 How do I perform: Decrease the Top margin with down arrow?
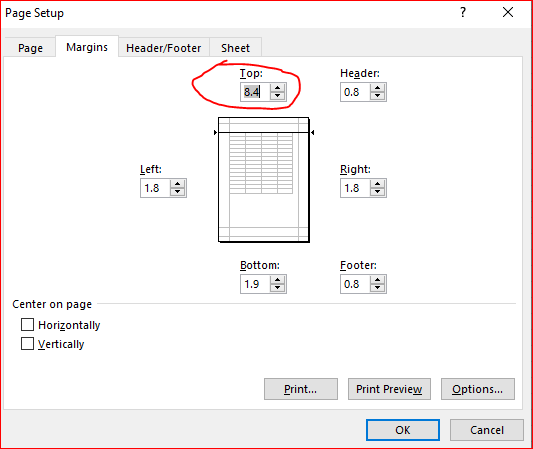pos(278,96)
